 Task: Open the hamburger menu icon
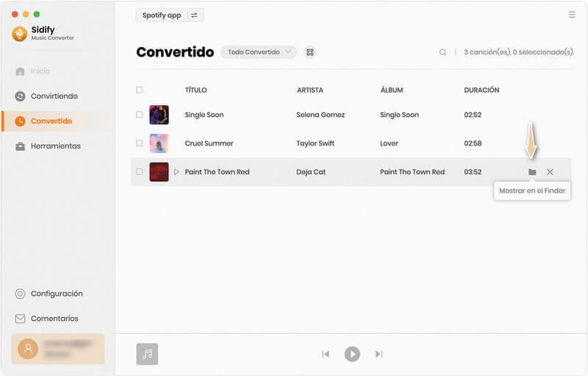point(572,15)
